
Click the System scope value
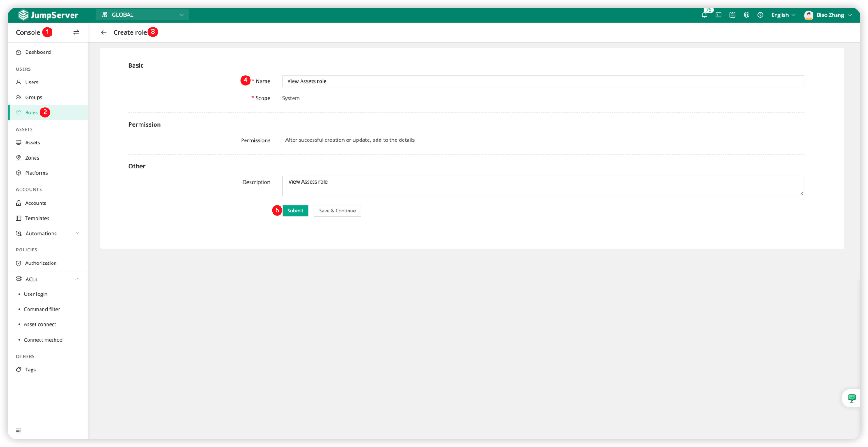tap(291, 98)
